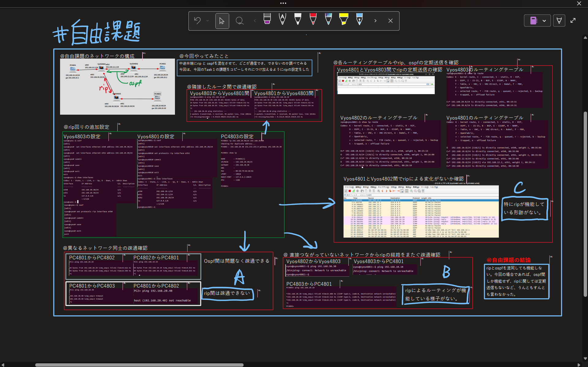This screenshot has height=367, width=588.
Task: Click label 'Vyos4803からVyos4801間'
Action: click(x=219, y=93)
